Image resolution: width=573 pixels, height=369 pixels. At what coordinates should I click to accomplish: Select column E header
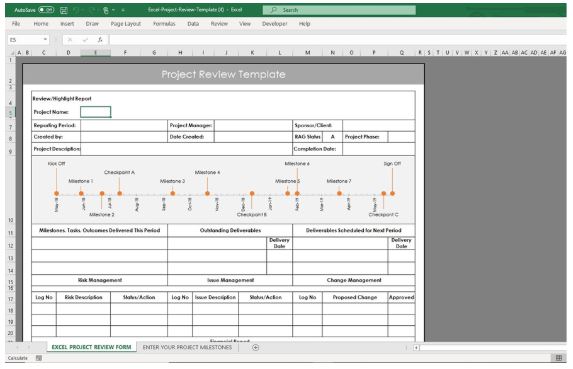(x=95, y=53)
